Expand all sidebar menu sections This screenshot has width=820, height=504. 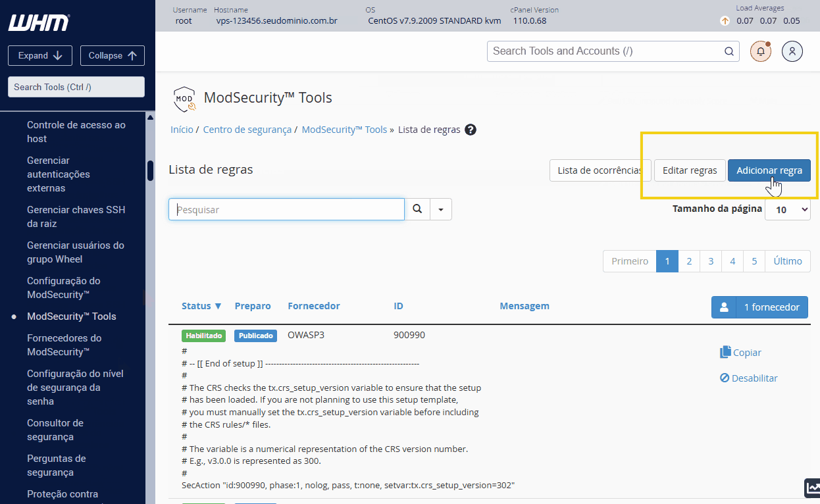click(40, 56)
